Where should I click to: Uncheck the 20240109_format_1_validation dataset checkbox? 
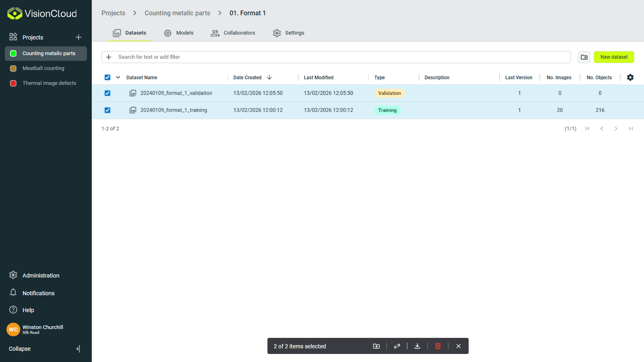coord(107,93)
